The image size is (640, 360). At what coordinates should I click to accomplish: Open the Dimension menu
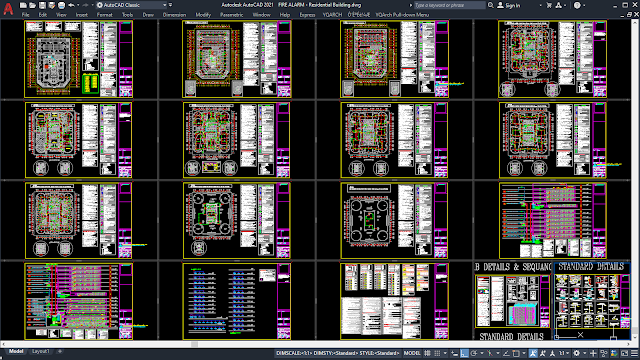[x=174, y=15]
